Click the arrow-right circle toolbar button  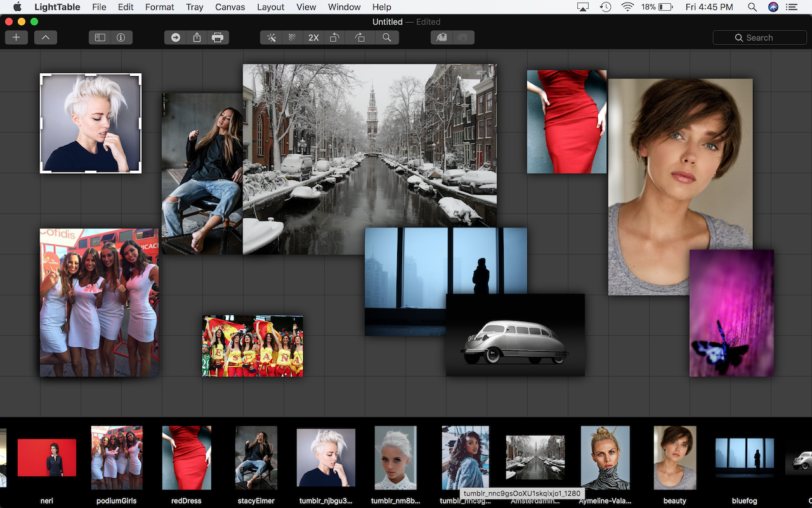click(176, 37)
